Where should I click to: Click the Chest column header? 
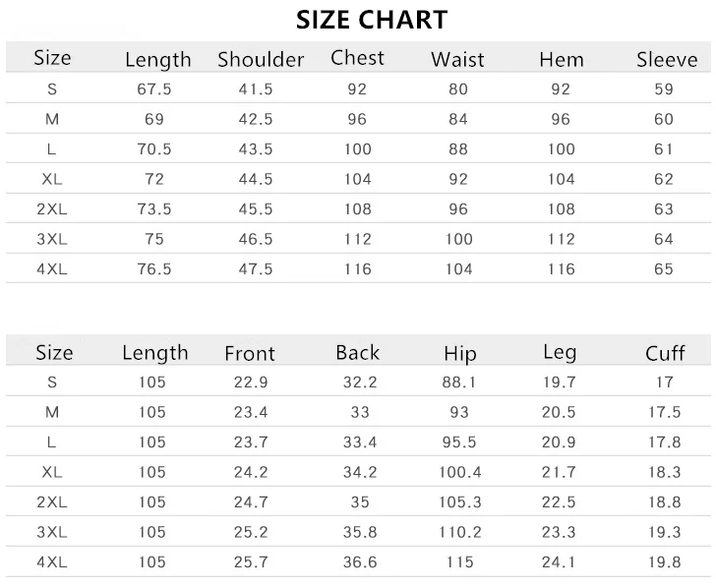[357, 58]
